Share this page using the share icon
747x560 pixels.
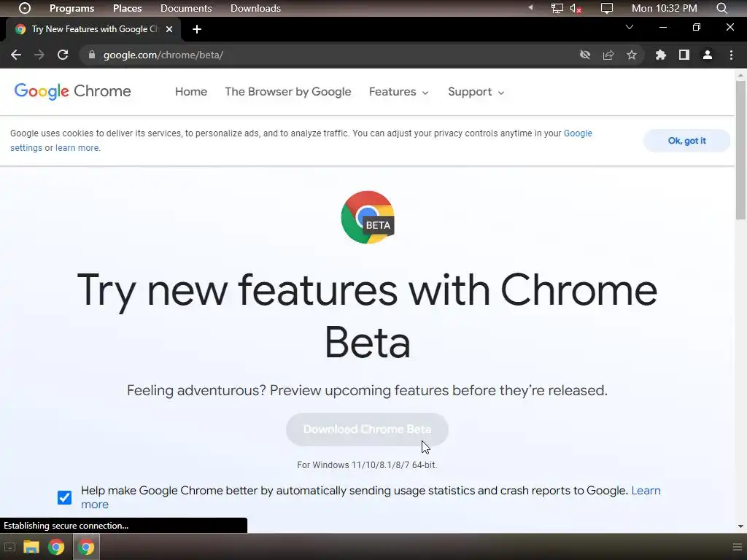(608, 55)
